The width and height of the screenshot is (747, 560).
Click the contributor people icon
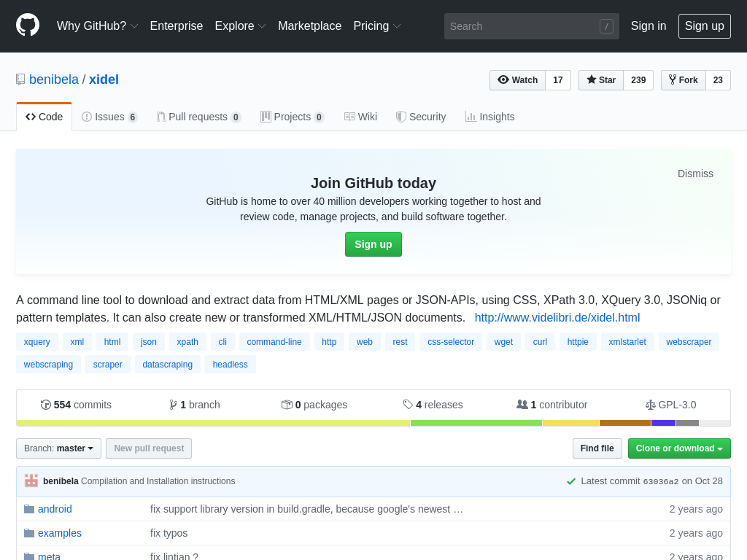coord(522,405)
